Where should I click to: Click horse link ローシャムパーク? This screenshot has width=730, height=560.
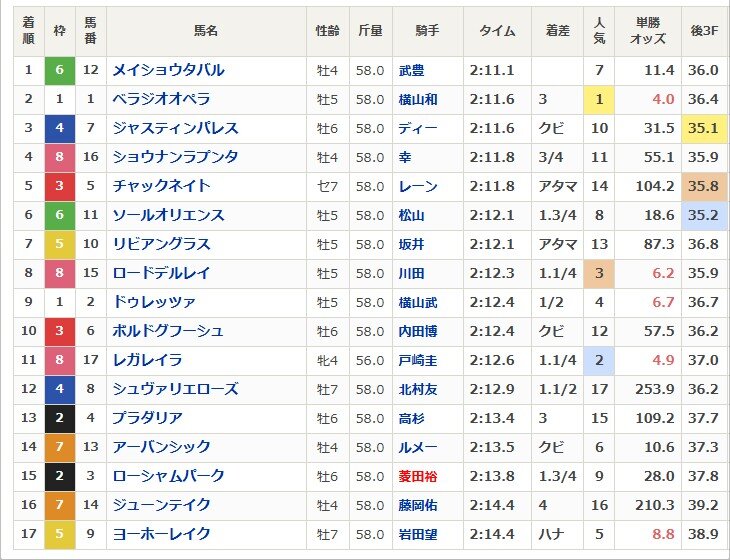tap(169, 476)
